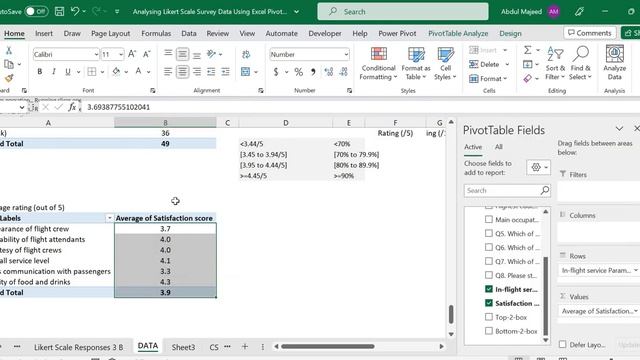Open the Calibri font name dropdown

coord(96,54)
